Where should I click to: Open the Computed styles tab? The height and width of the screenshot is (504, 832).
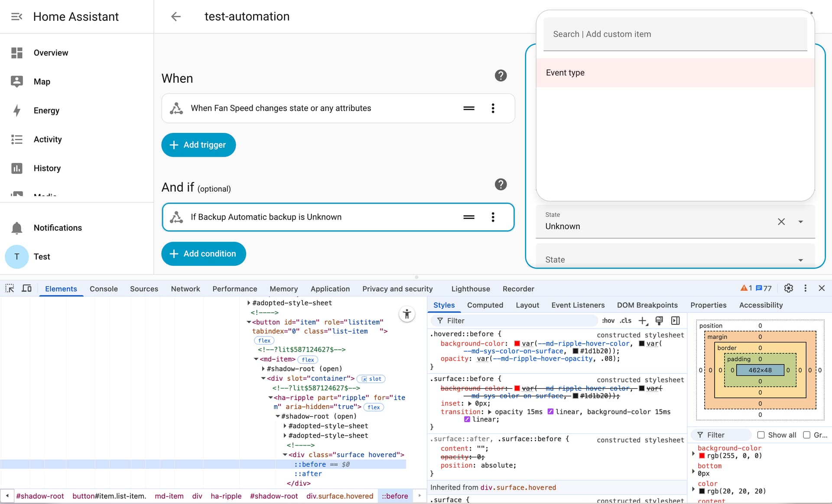tap(485, 305)
